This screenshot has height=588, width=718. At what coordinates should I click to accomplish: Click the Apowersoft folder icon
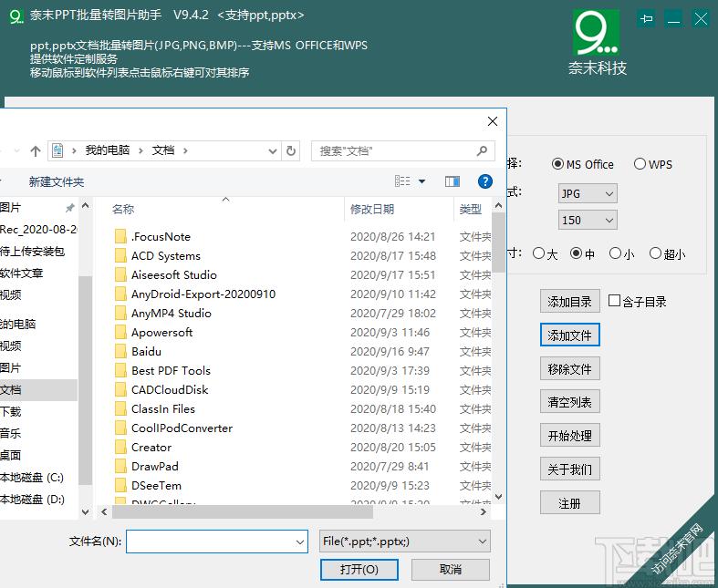click(x=120, y=332)
